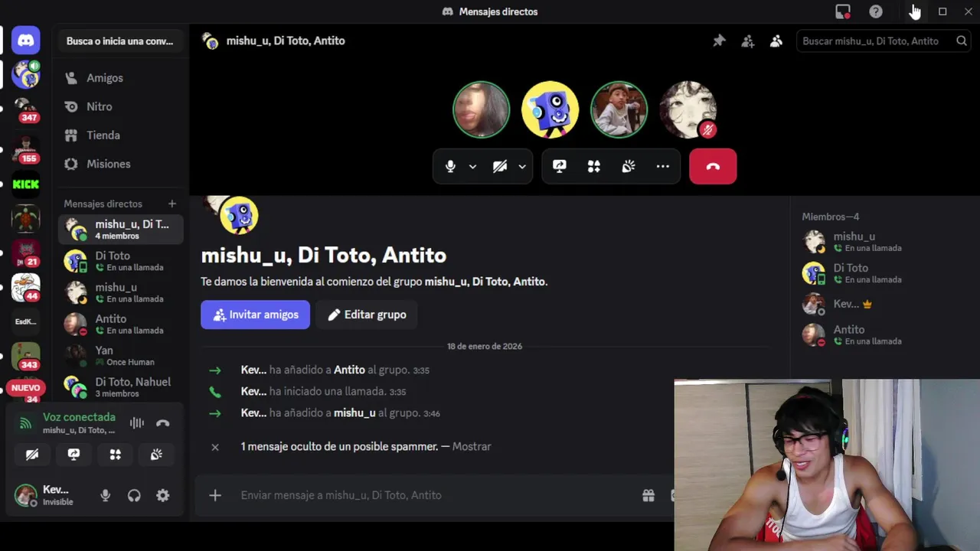Open attachment plus button in message bar
The height and width of the screenshot is (551, 980).
pyautogui.click(x=215, y=495)
